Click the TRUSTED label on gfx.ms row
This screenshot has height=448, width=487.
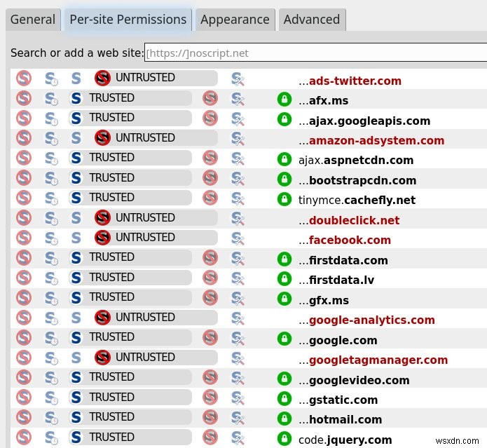point(112,297)
